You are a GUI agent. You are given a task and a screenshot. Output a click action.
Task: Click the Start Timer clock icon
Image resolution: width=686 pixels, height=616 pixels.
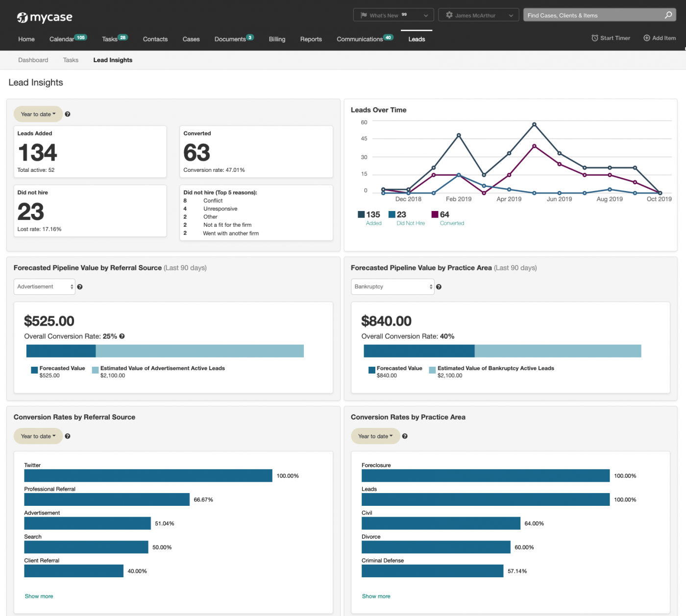point(594,38)
